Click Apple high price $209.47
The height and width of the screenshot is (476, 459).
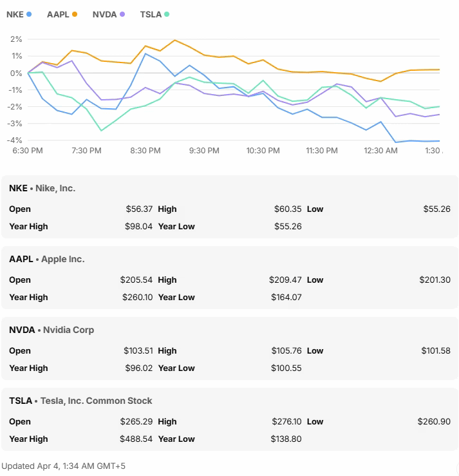[x=285, y=280]
